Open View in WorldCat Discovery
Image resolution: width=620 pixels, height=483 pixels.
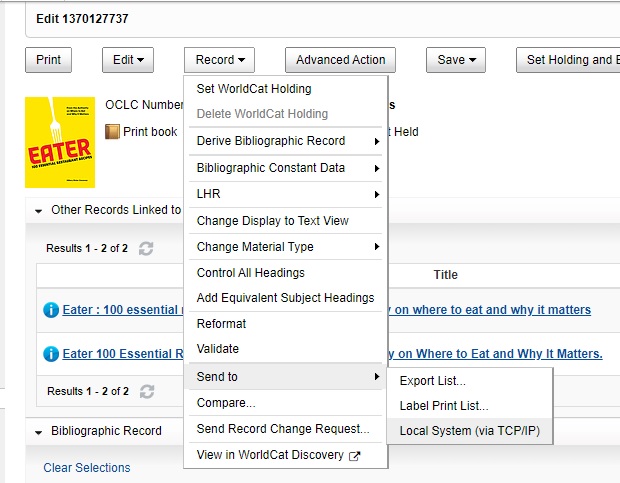tap(285, 455)
